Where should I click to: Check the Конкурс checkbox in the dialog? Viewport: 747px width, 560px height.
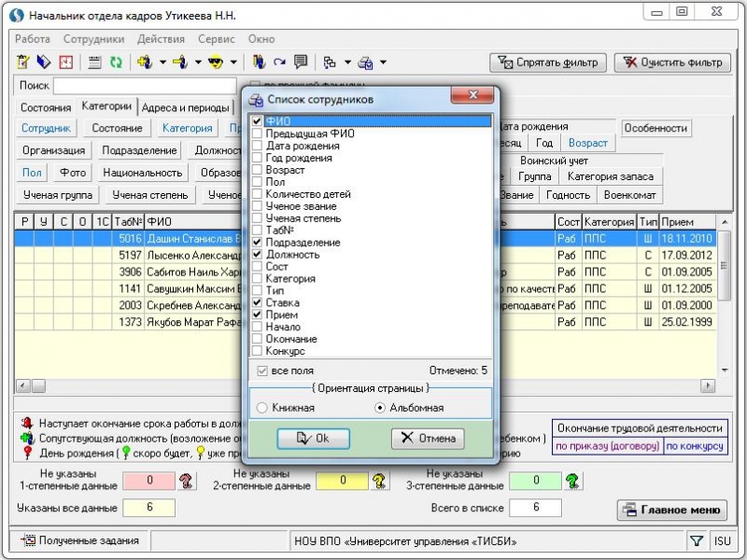257,351
